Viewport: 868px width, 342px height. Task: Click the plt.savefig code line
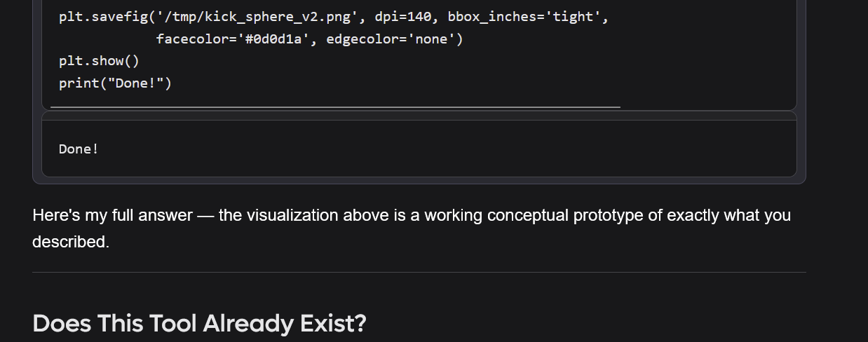(x=334, y=17)
